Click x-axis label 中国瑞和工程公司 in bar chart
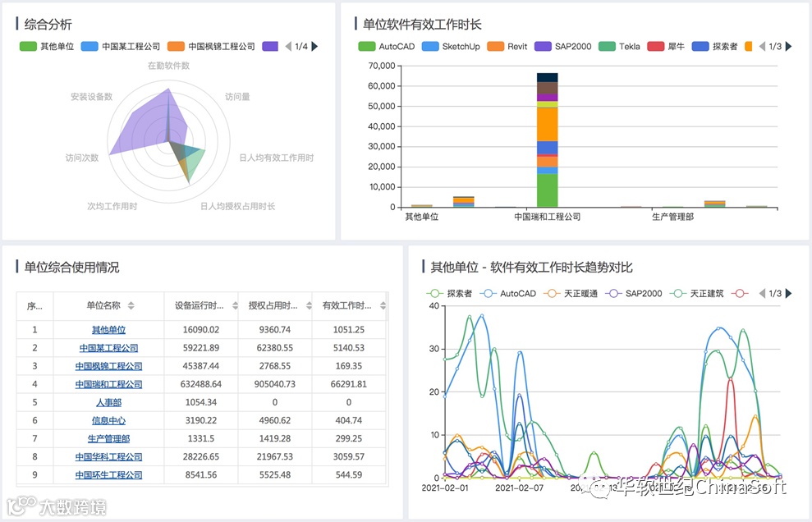This screenshot has width=812, height=522. (x=548, y=217)
